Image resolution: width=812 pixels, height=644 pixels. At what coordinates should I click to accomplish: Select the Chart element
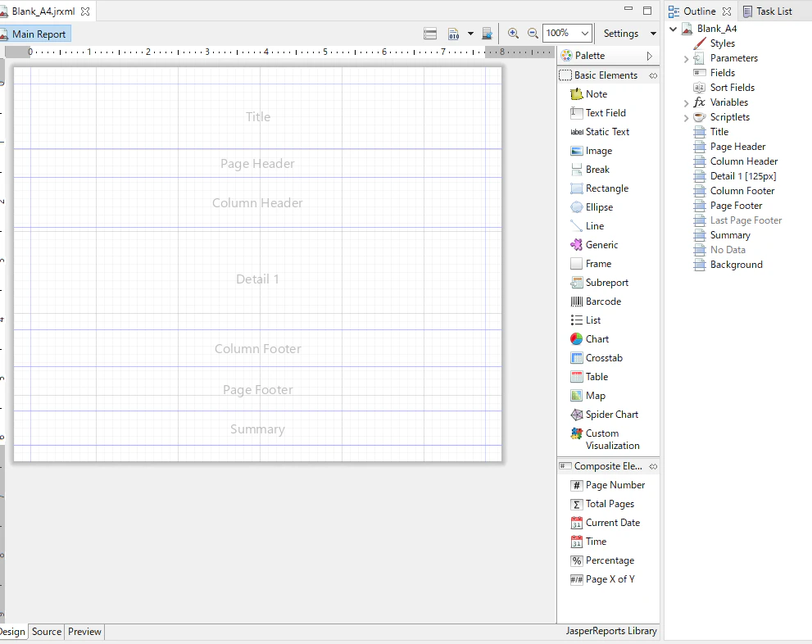(589, 339)
